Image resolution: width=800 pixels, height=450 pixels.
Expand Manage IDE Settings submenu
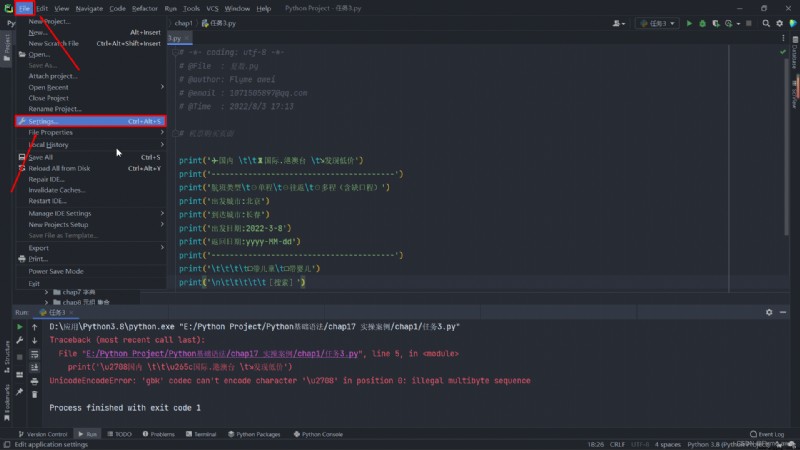point(91,213)
